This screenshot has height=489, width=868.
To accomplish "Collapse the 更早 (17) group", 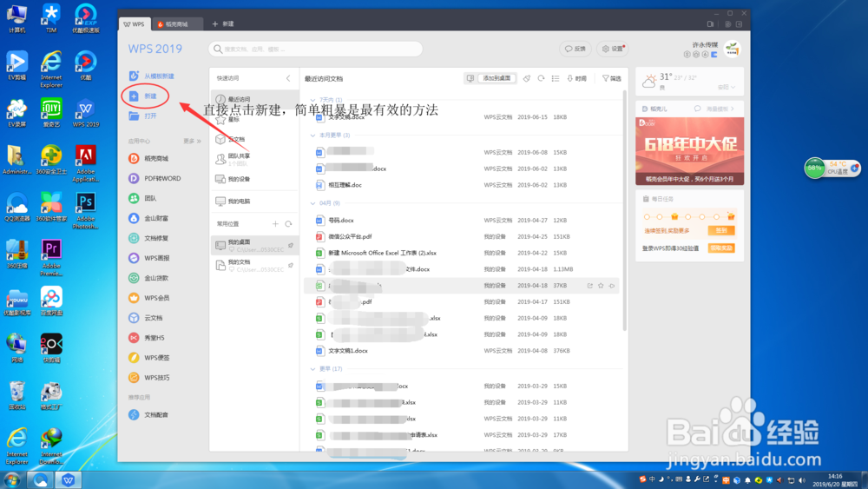I will point(312,369).
